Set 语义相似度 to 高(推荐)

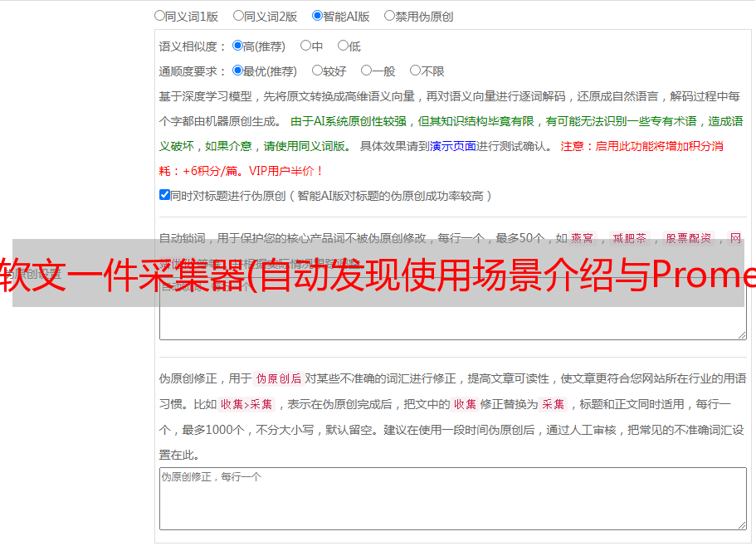pyautogui.click(x=237, y=46)
